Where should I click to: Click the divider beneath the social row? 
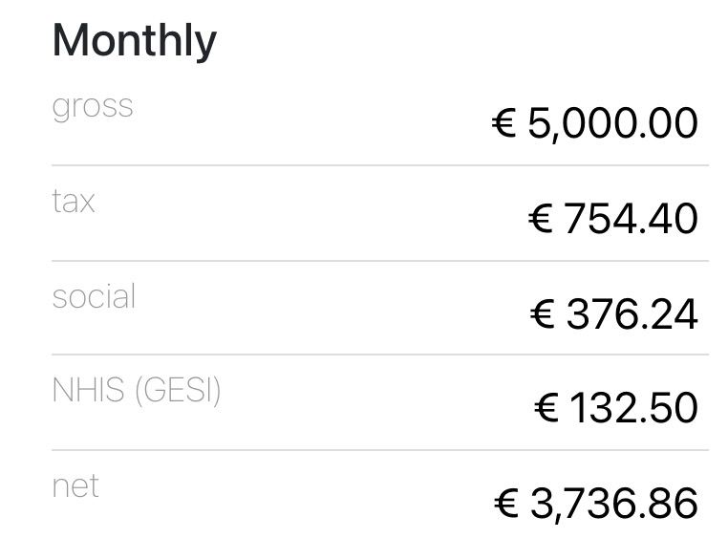click(x=380, y=355)
